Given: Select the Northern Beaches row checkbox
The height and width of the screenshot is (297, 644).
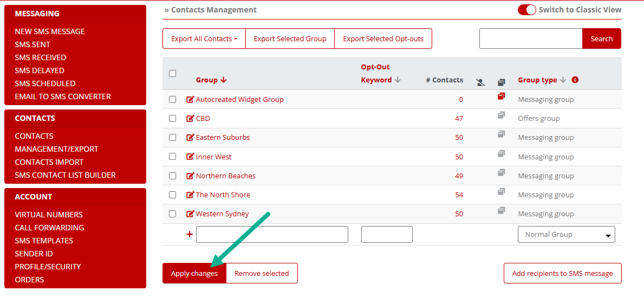Looking at the screenshot, I should point(172,176).
